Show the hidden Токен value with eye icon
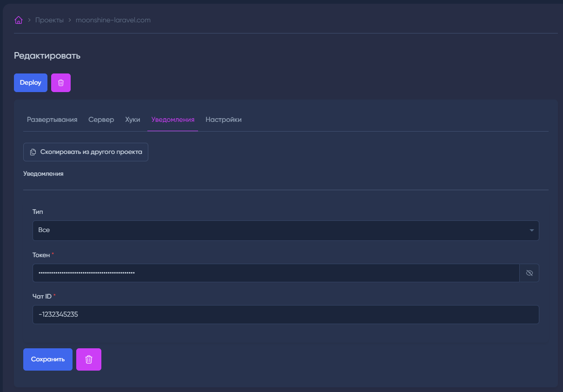This screenshot has height=392, width=563. click(529, 273)
